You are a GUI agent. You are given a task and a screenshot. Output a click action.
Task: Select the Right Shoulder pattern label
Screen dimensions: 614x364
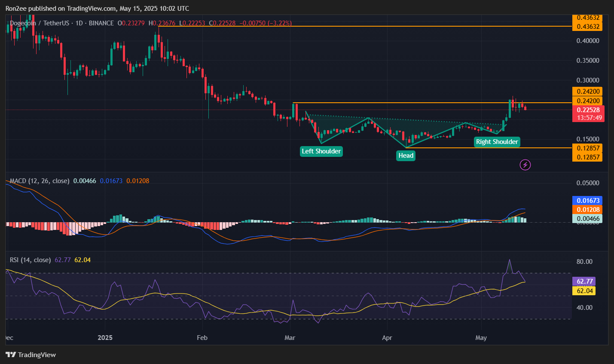[497, 142]
